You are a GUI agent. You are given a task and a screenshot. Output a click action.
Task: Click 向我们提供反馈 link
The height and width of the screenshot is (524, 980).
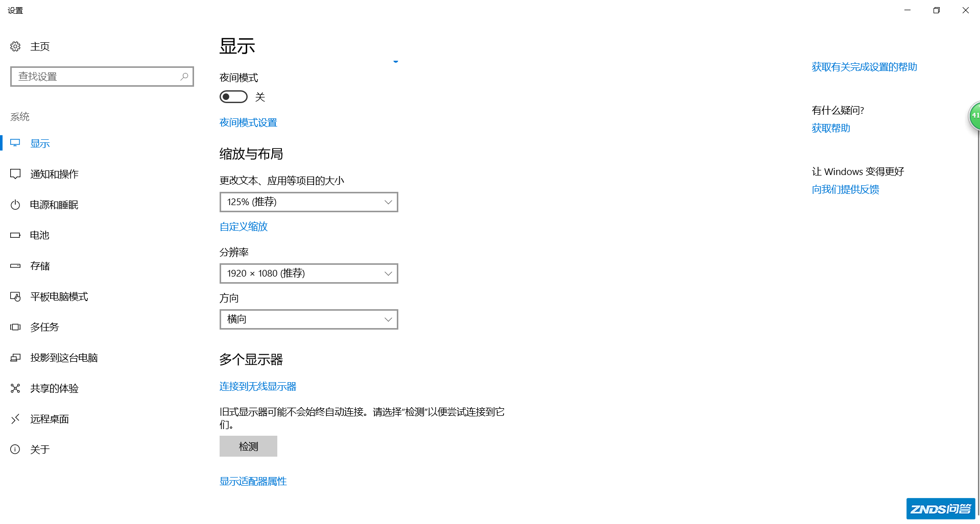[x=845, y=189]
